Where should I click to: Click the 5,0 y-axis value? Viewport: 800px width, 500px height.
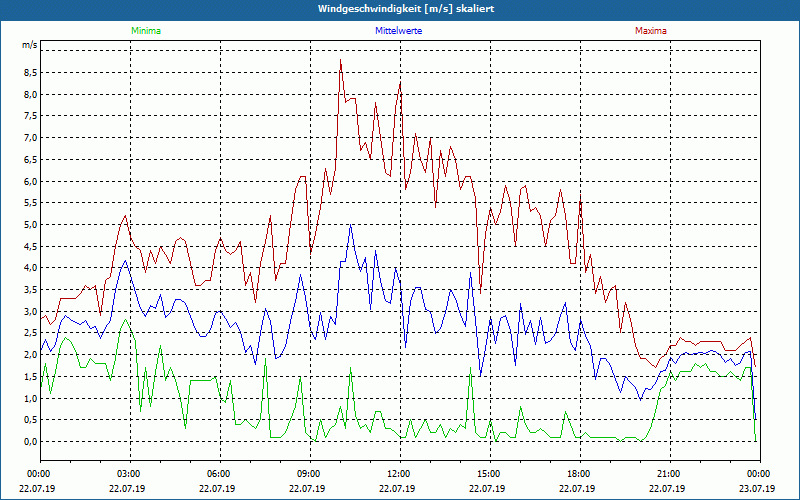coord(30,224)
